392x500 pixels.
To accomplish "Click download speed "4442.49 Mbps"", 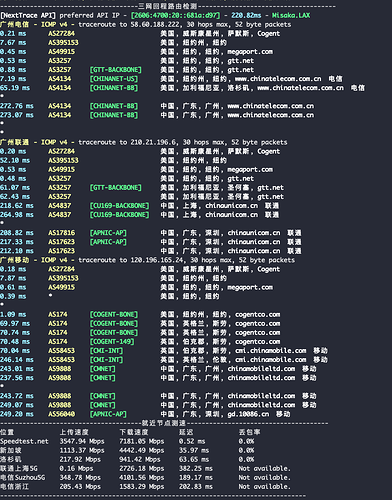I will [x=142, y=450].
